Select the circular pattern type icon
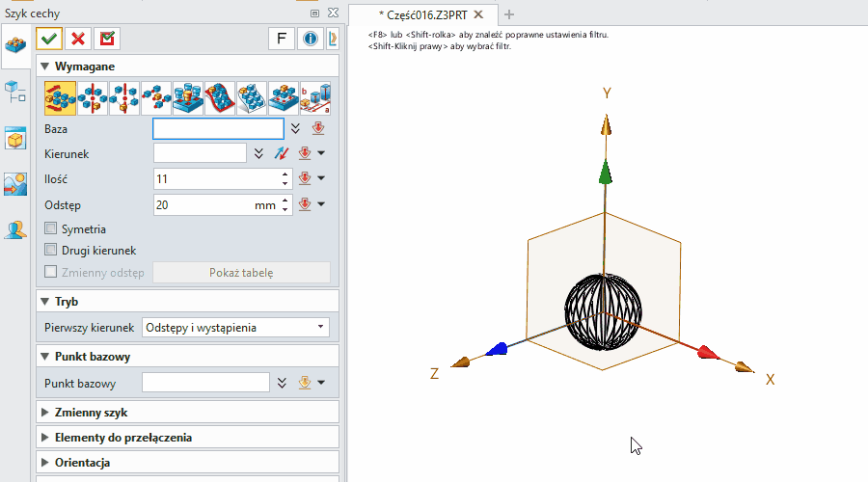The image size is (868, 482). pyautogui.click(x=92, y=97)
